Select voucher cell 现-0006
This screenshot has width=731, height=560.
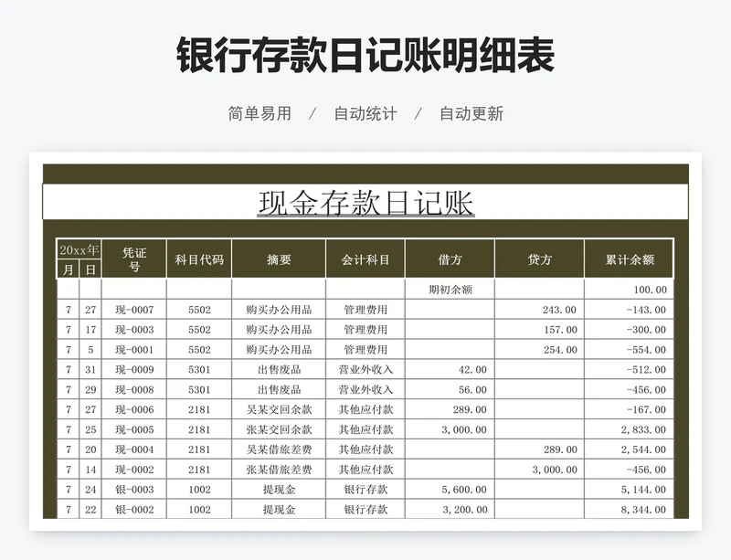[134, 409]
